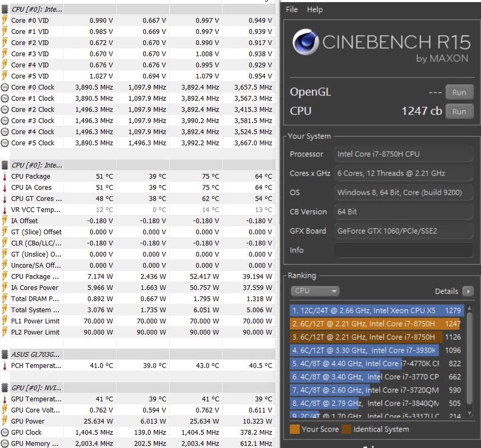Click the GPU Temperature thermometer icon
This screenshot has width=481, height=448.
click(x=5, y=399)
